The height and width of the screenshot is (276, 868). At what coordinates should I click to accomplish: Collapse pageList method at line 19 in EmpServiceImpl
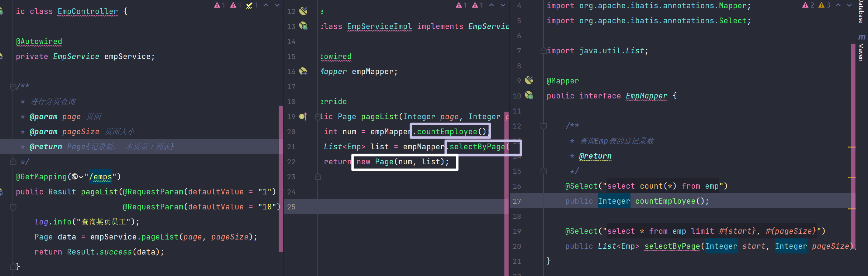(317, 117)
